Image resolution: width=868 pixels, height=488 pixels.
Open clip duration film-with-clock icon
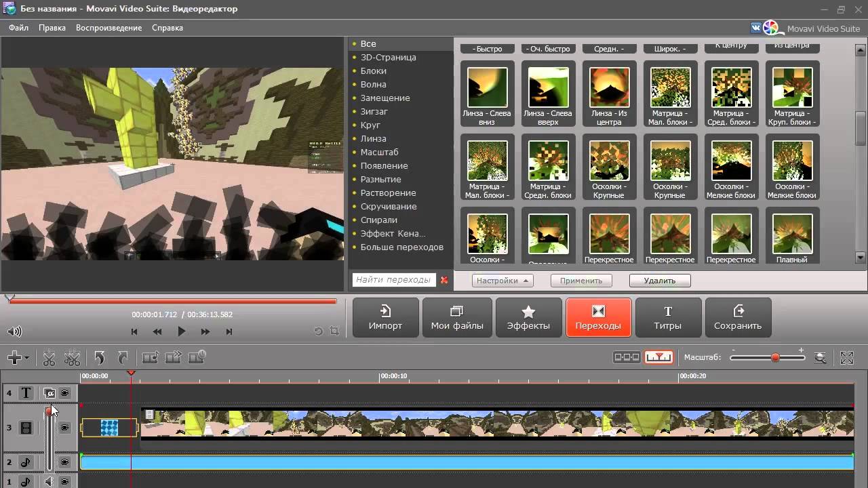click(197, 357)
